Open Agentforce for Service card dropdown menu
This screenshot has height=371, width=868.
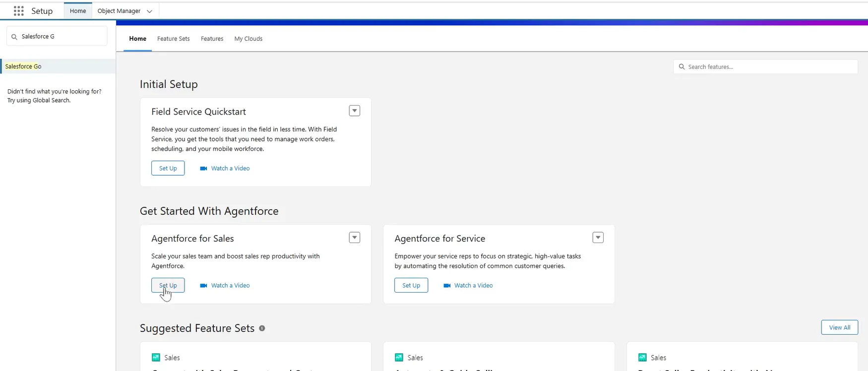click(x=598, y=238)
